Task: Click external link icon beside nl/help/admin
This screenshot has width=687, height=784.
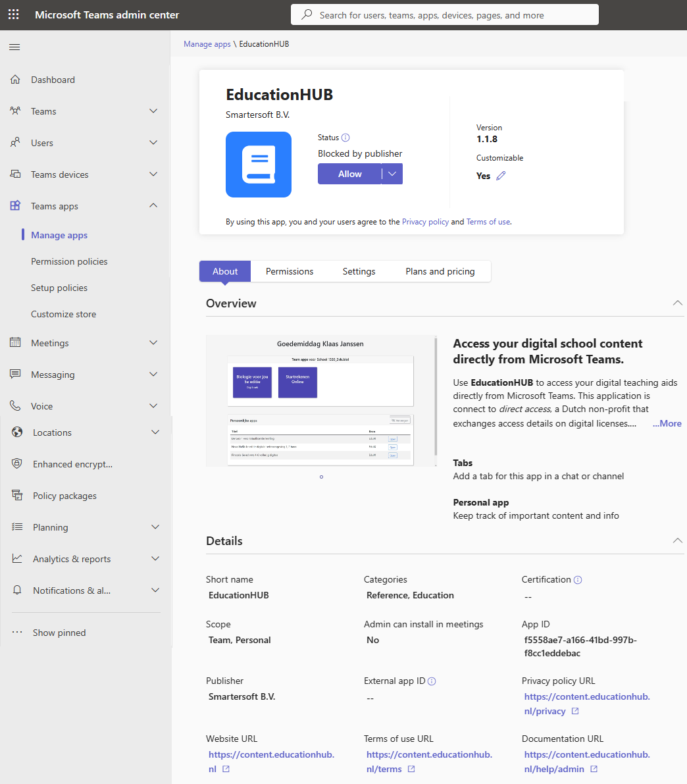Action: 594,769
